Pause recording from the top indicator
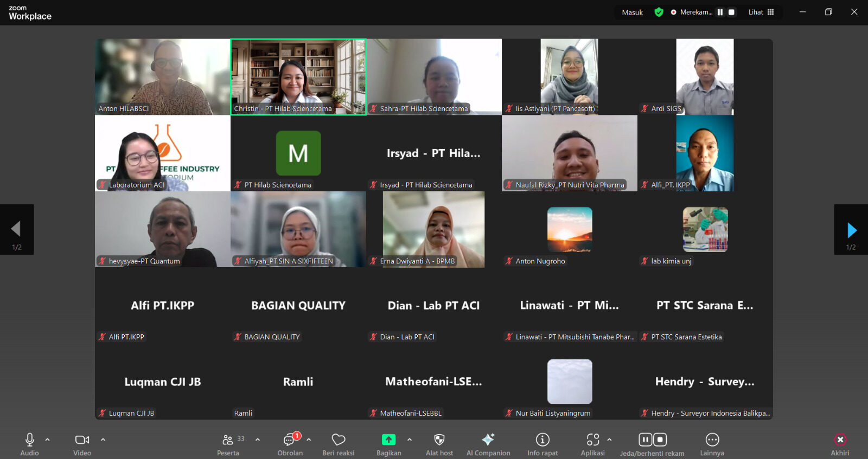The height and width of the screenshot is (459, 868). click(x=720, y=12)
